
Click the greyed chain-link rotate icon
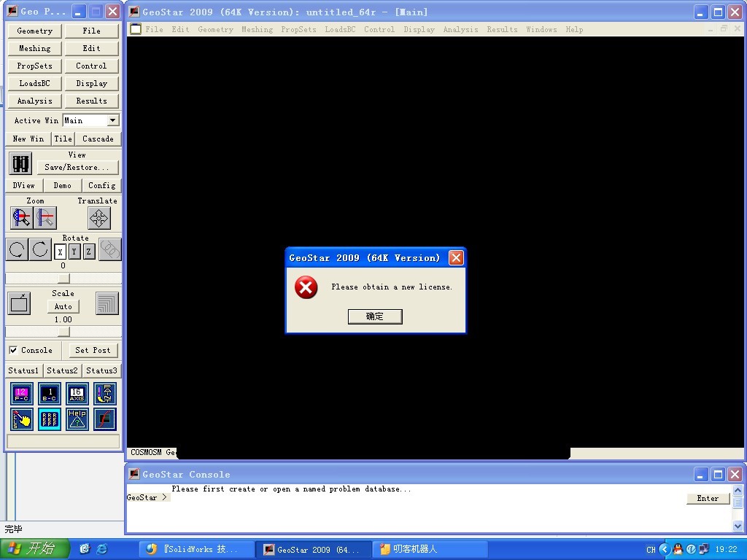point(110,249)
